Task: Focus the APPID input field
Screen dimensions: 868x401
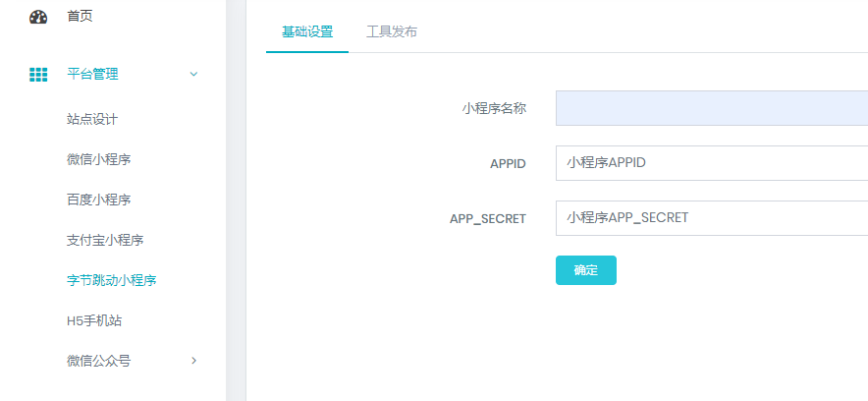Action: 712,163
